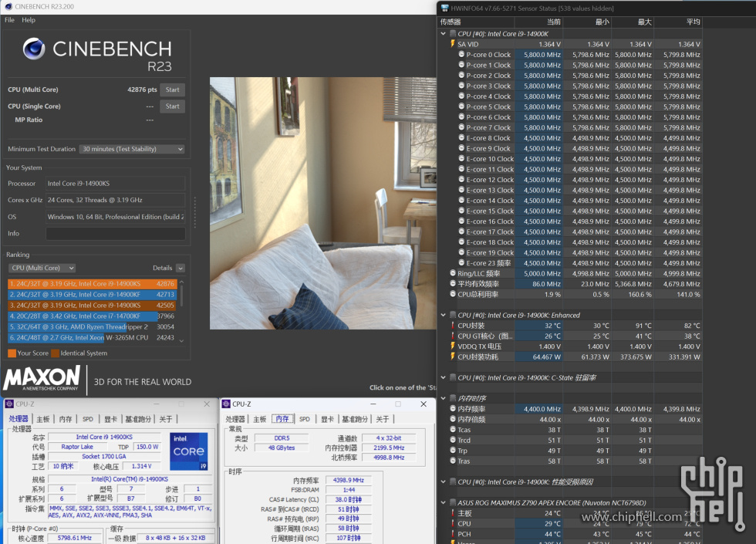Viewport: 756px width, 544px height.
Task: Collapse the first CPU [#0] Intel Core i9-14900K group
Action: pyautogui.click(x=443, y=34)
